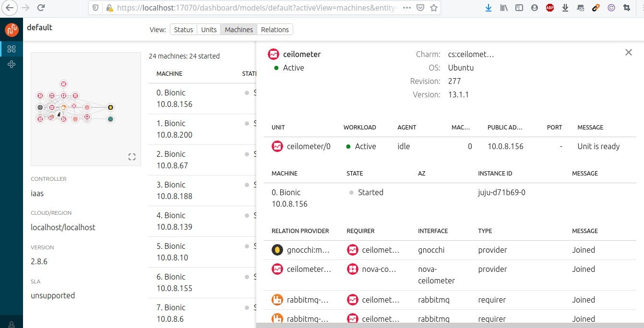Go back with browser back arrow
Screen dimensions: 644x328
click(x=10, y=8)
